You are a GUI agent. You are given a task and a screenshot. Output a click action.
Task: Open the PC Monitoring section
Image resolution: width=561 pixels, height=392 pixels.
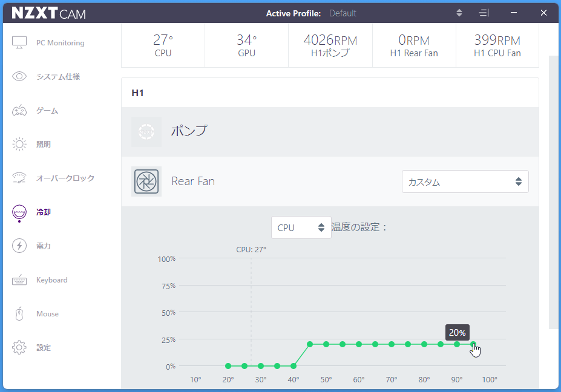coord(60,42)
